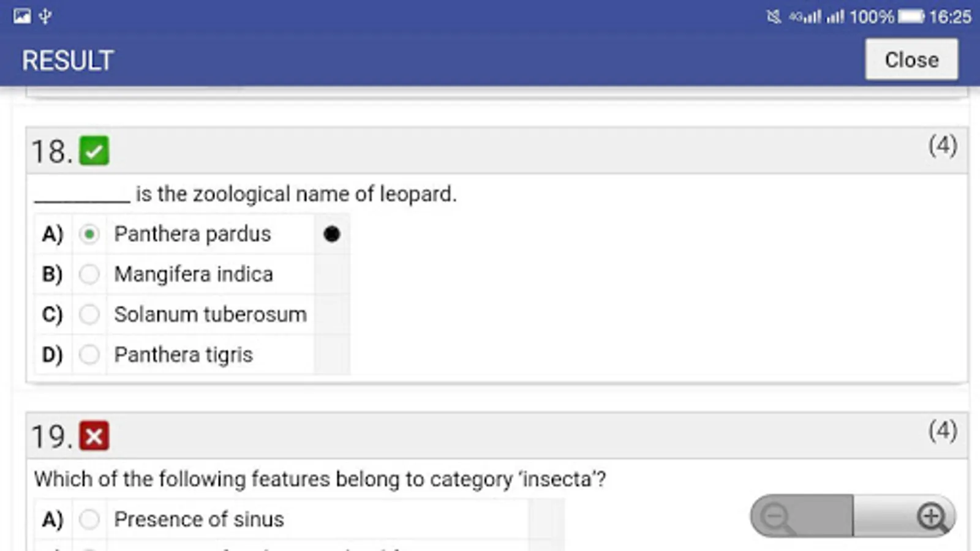Click the RESULT title in header
Viewport: 980px width, 551px height.
(68, 61)
